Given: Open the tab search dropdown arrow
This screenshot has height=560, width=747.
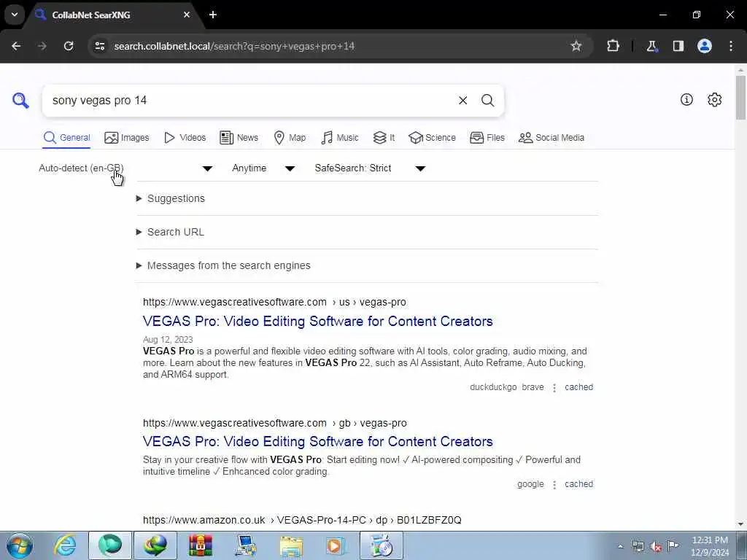Looking at the screenshot, I should coord(15,15).
